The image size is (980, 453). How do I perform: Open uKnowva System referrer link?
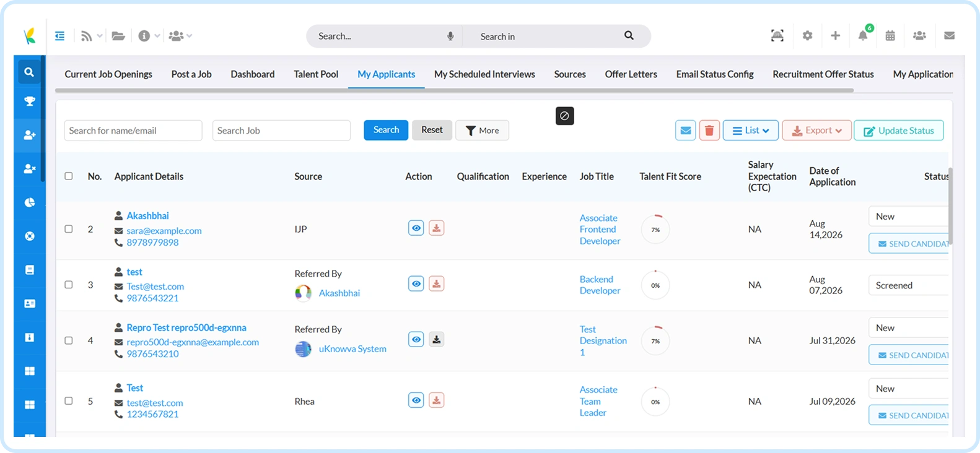pyautogui.click(x=352, y=349)
